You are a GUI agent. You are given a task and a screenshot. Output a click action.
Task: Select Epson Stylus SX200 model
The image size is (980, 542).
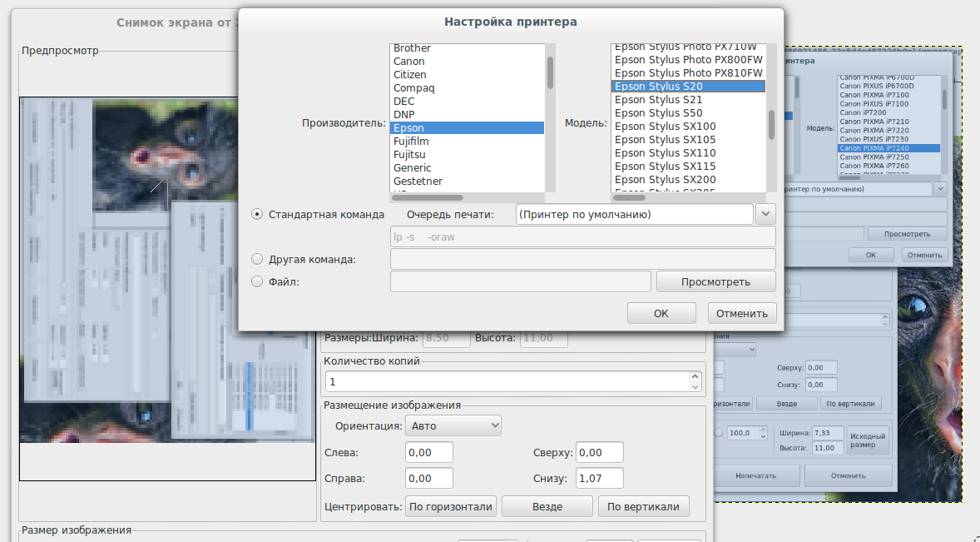coord(688,179)
